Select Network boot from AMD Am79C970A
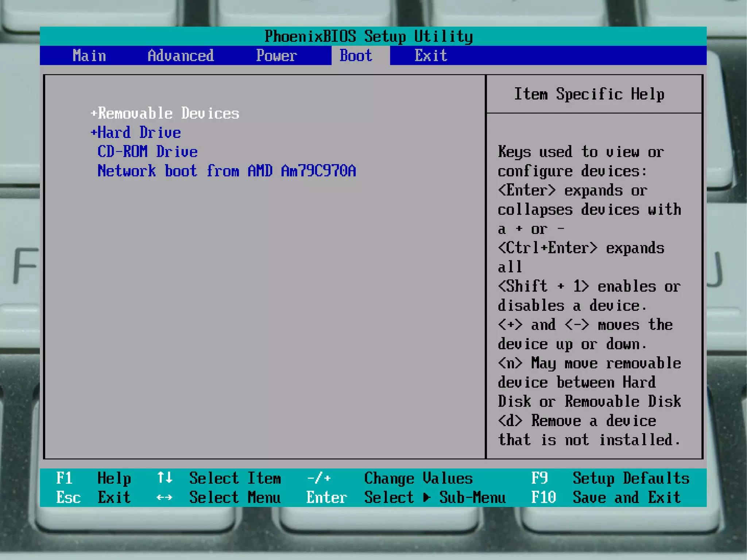 coord(227,171)
